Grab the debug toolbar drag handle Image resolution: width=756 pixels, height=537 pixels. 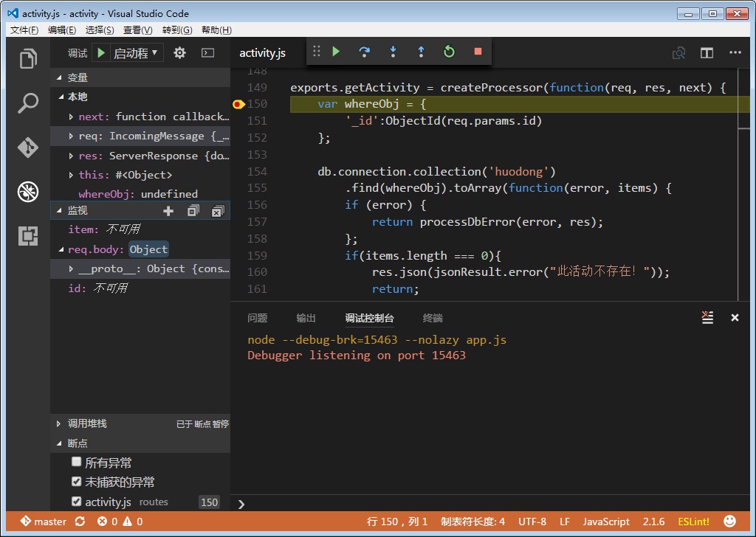316,52
